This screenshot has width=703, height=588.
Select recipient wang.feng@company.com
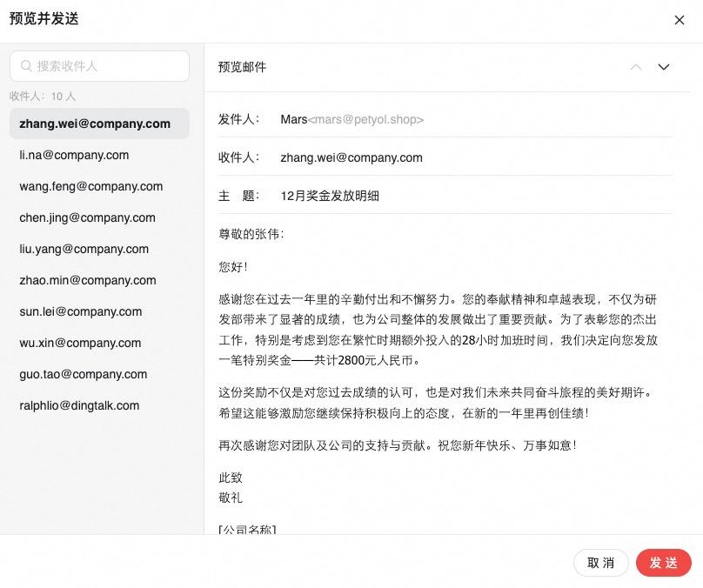point(90,186)
